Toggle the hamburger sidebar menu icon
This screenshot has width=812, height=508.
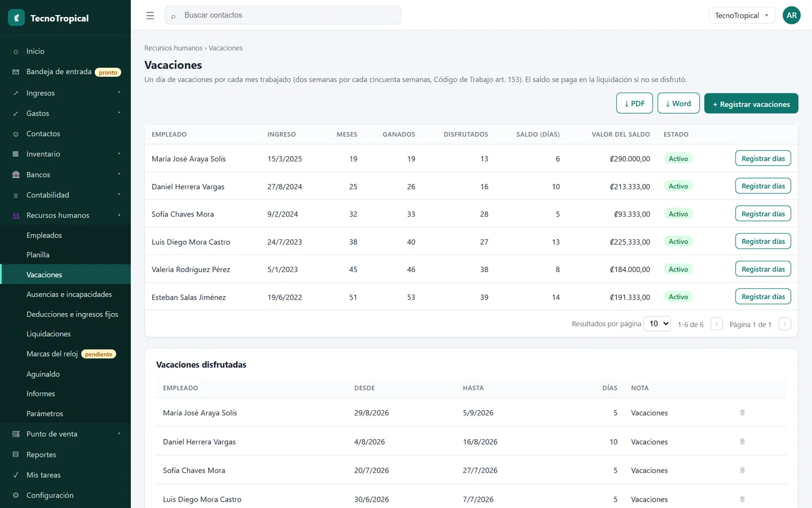tap(150, 15)
